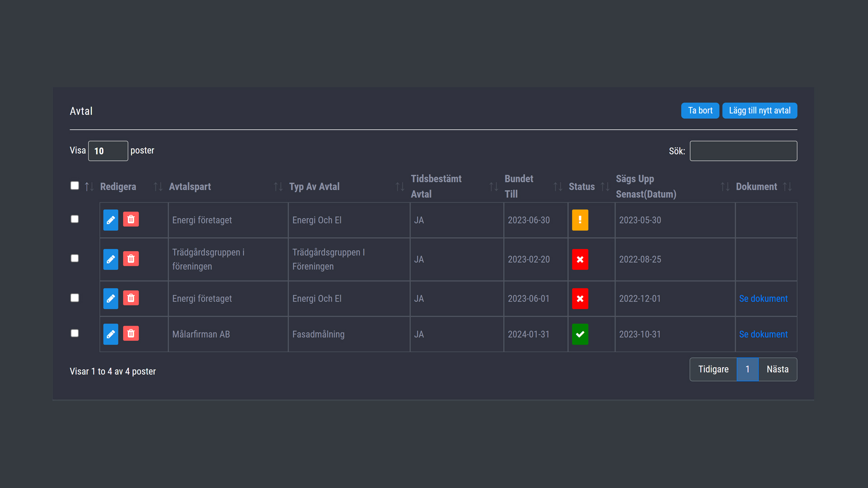868x488 pixels.
Task: Check the Energi företaget 2023-06-01 row
Action: tap(75, 298)
